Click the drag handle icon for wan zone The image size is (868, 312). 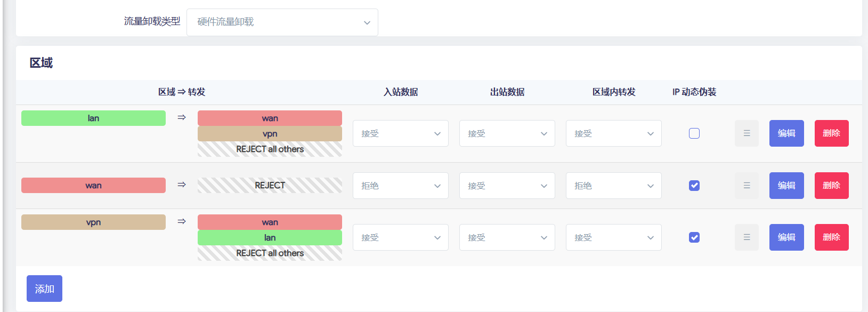(747, 186)
